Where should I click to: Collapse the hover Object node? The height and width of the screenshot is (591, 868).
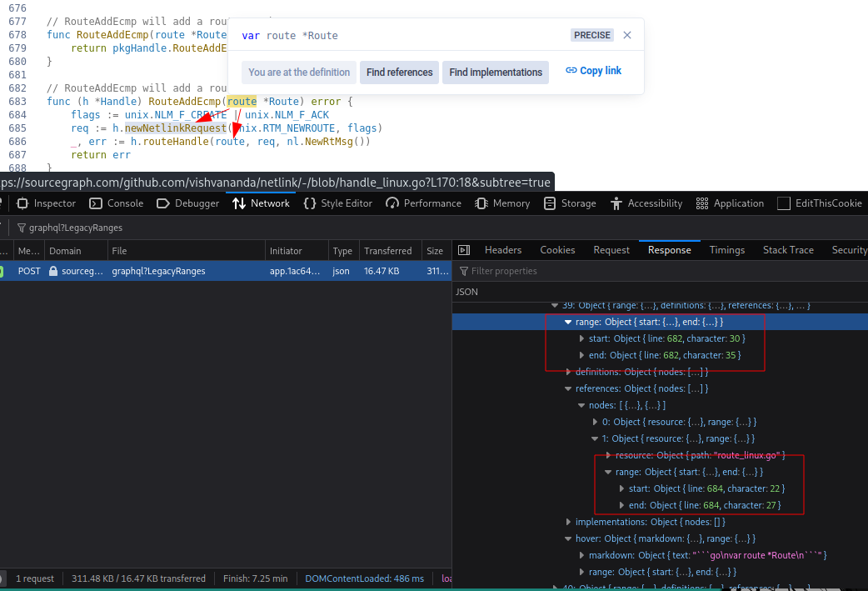[x=568, y=538]
